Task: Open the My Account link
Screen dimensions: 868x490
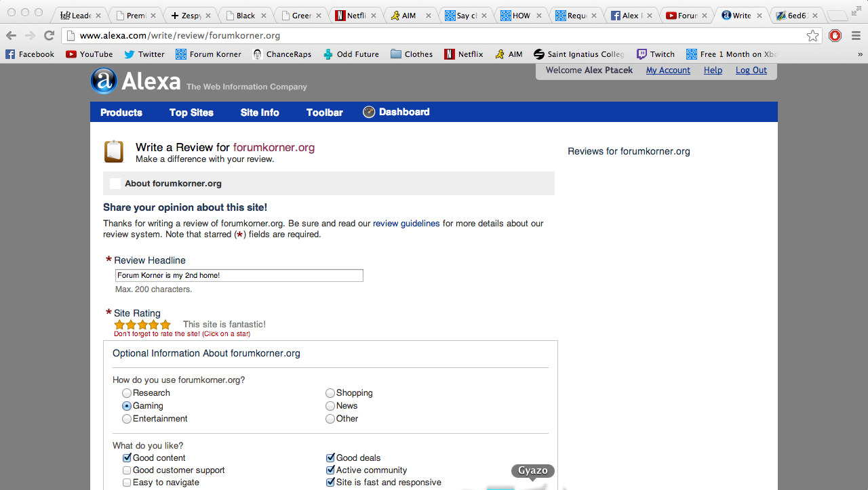Action: tap(668, 70)
